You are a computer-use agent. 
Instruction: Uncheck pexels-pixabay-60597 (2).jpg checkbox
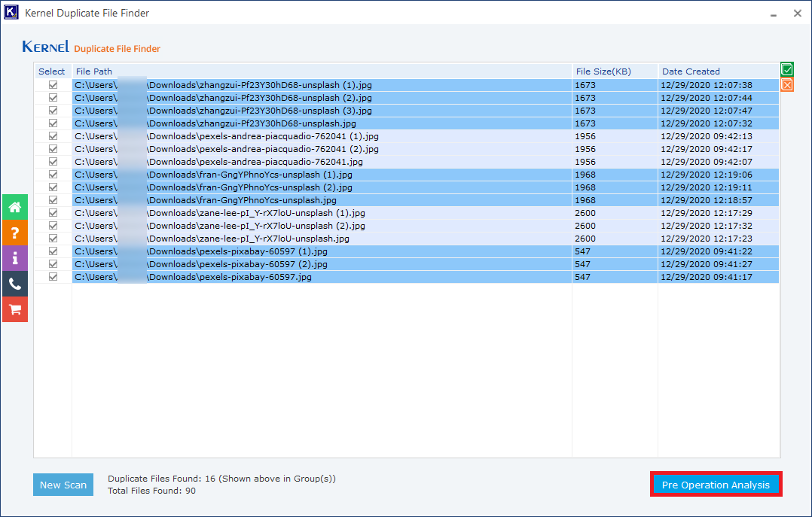pos(53,264)
